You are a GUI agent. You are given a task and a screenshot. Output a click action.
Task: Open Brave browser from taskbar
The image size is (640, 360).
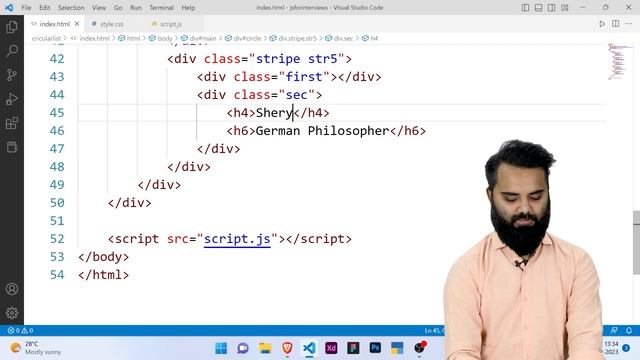click(287, 348)
